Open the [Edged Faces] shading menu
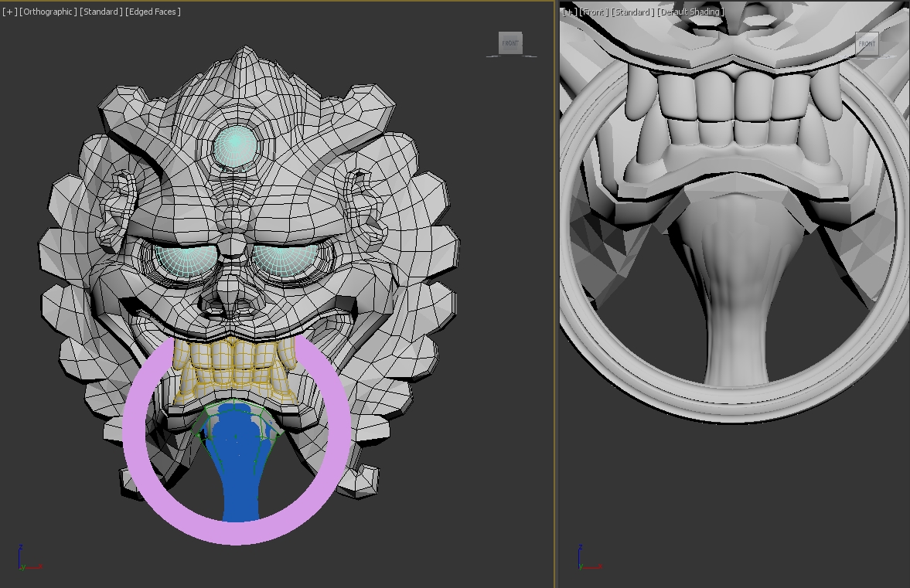910x588 pixels. click(153, 12)
